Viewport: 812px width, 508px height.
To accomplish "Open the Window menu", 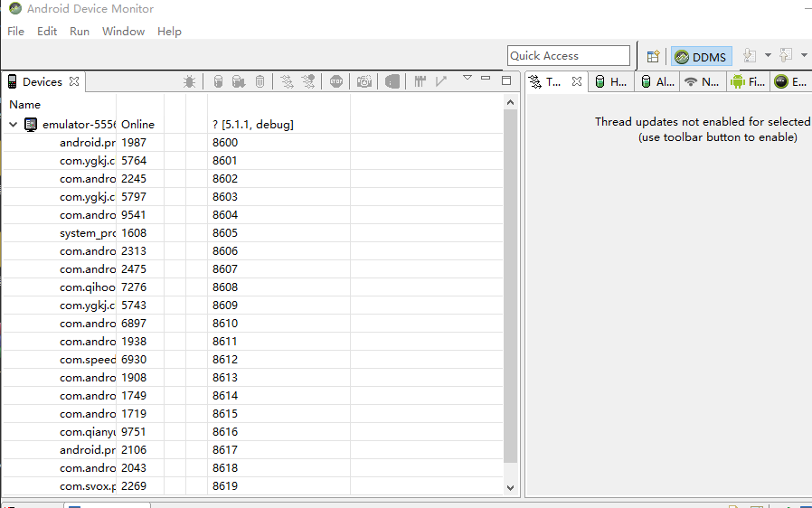I will [123, 32].
